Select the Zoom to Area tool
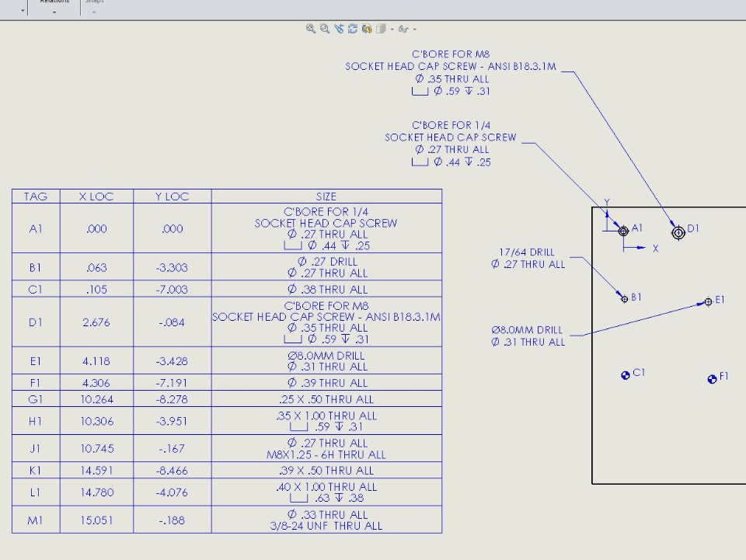 click(x=325, y=29)
